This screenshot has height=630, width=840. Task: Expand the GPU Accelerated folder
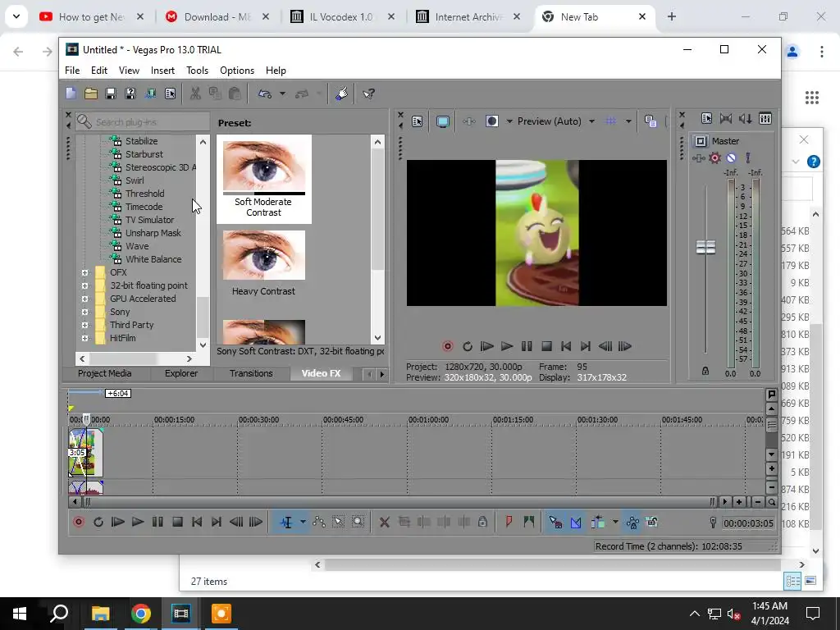[x=84, y=299]
